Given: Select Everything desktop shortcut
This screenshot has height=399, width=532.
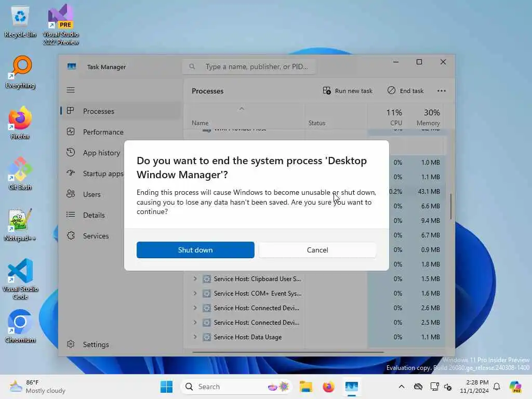Looking at the screenshot, I should tap(20, 72).
